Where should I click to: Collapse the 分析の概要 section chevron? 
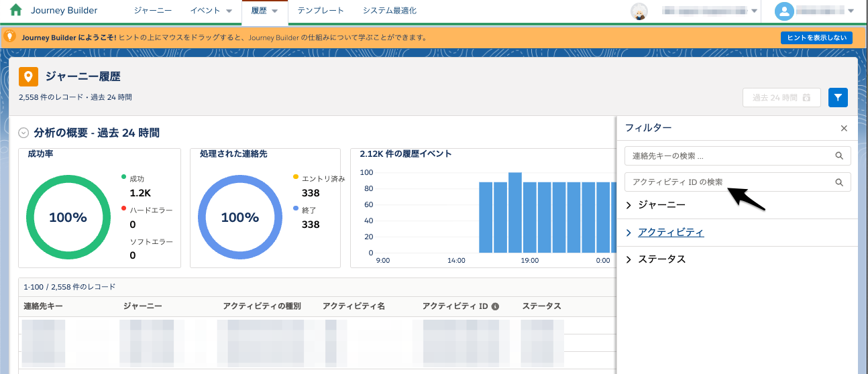click(x=23, y=133)
